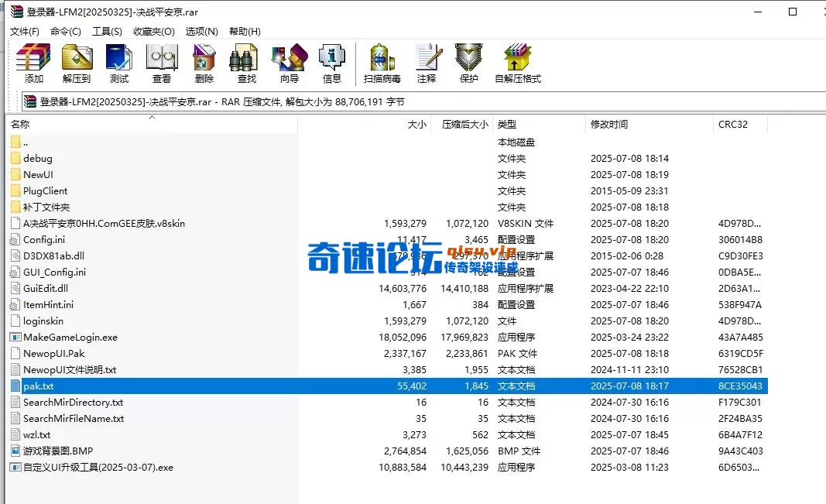Select the 解压到 (Extract To) icon

click(77, 62)
